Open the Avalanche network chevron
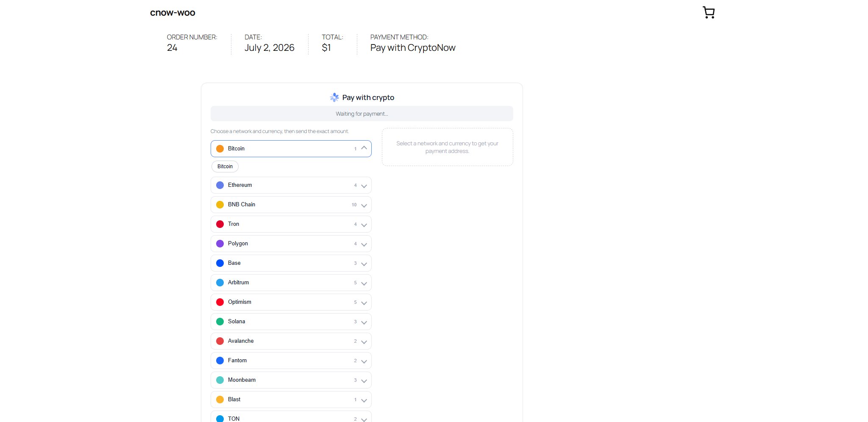868x422 pixels. coord(364,341)
